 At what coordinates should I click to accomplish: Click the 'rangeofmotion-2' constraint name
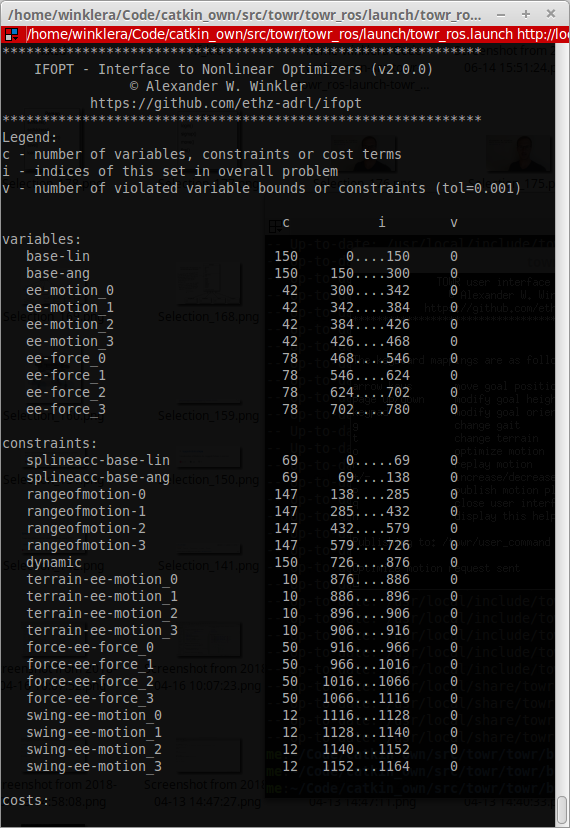[x=86, y=528]
